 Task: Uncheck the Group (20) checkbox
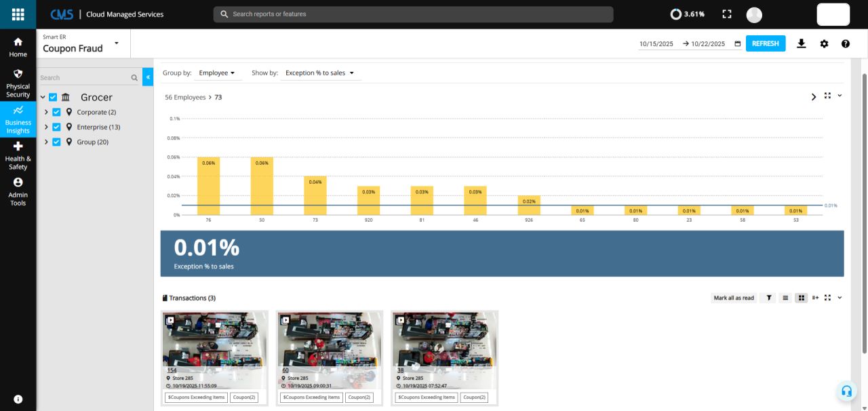pos(57,142)
